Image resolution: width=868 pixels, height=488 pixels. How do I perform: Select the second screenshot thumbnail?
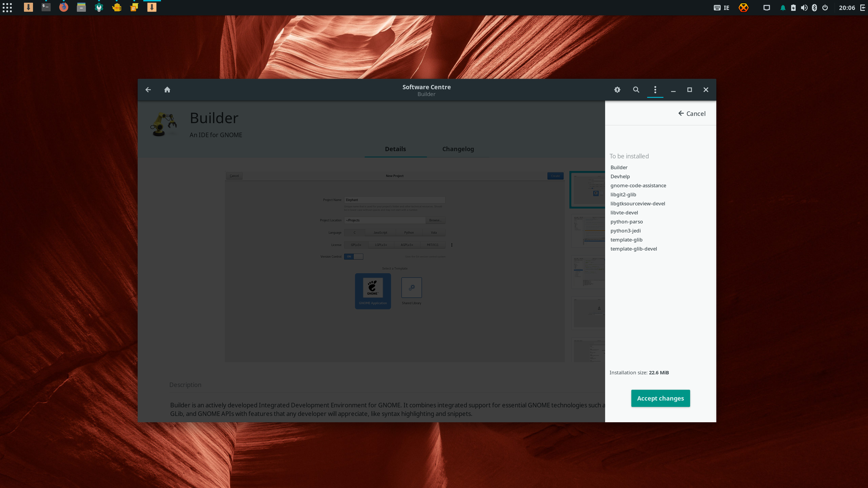coord(588,231)
